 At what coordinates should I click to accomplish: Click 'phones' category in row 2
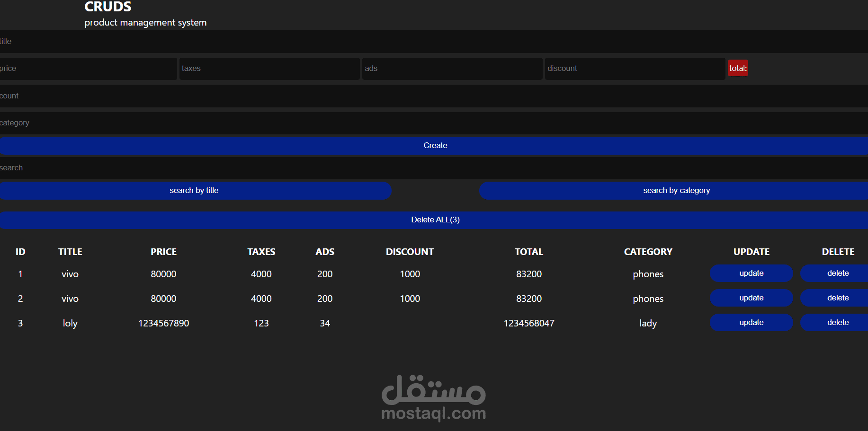pos(648,299)
